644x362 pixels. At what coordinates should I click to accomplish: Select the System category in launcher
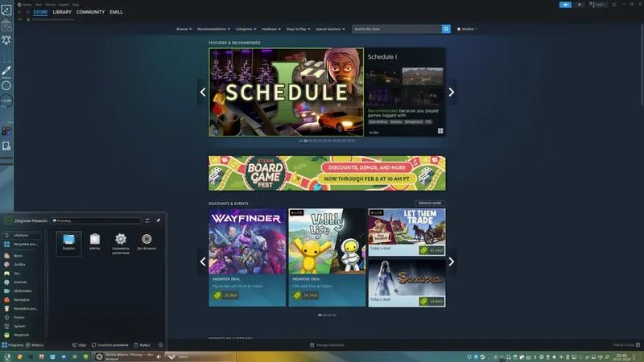click(x=22, y=327)
